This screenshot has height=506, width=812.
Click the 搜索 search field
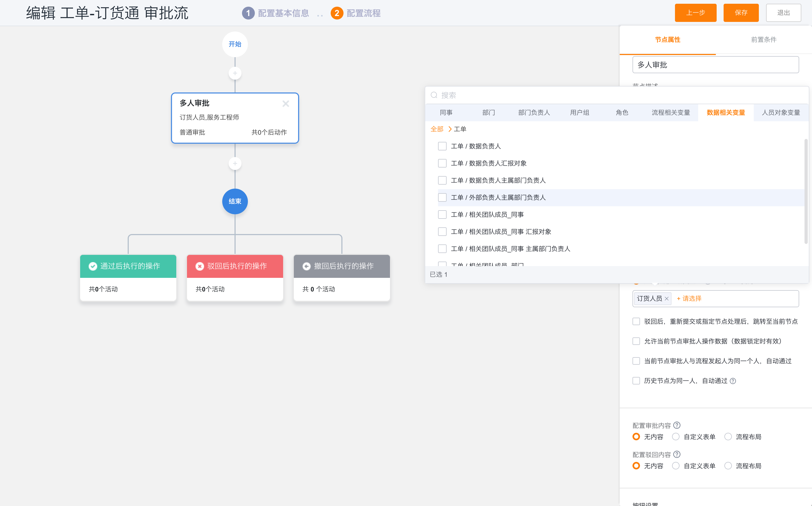tap(616, 95)
